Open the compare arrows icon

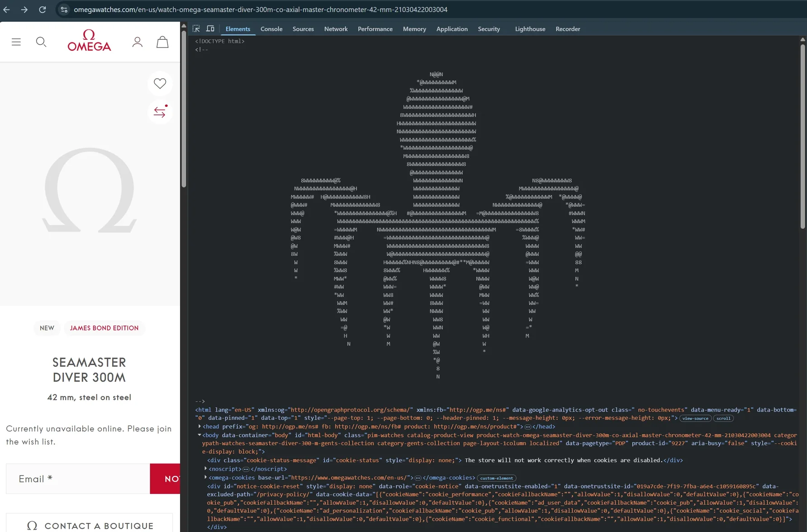point(160,111)
